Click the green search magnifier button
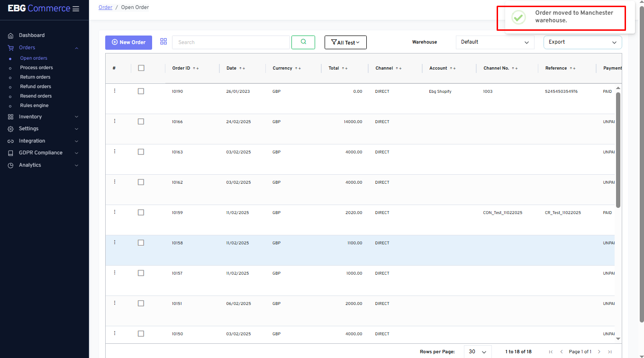This screenshot has width=644, height=358. [303, 42]
